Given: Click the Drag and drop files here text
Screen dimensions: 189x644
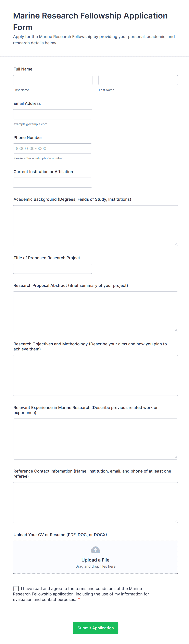Looking at the screenshot, I should pos(95,567).
